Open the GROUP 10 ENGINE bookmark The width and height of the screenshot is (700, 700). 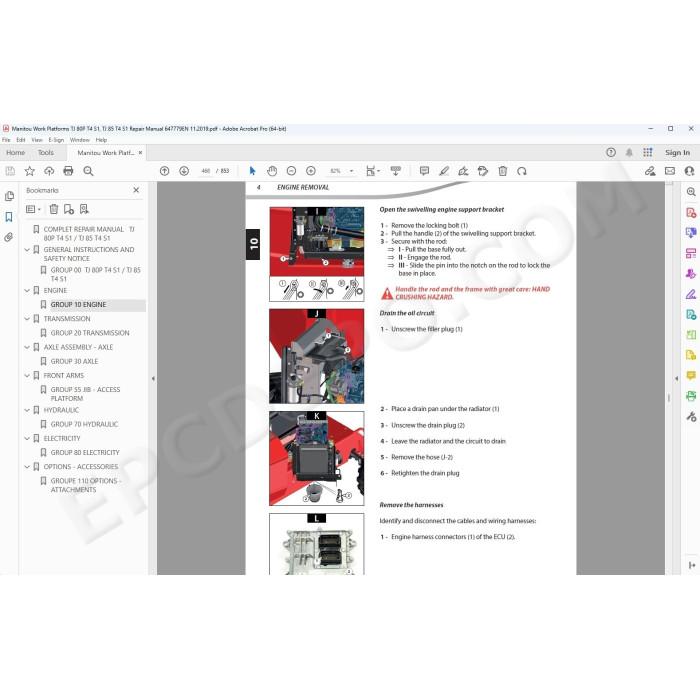point(79,304)
